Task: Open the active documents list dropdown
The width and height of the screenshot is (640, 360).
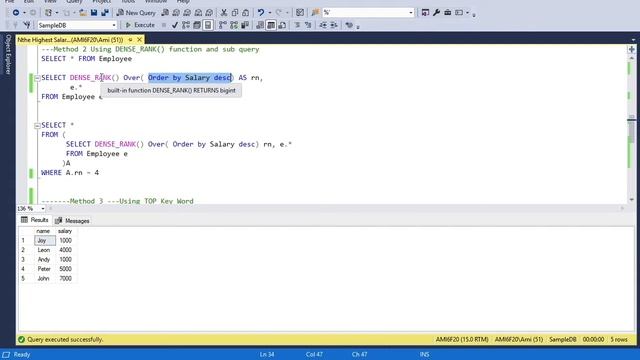Action: pos(633,40)
